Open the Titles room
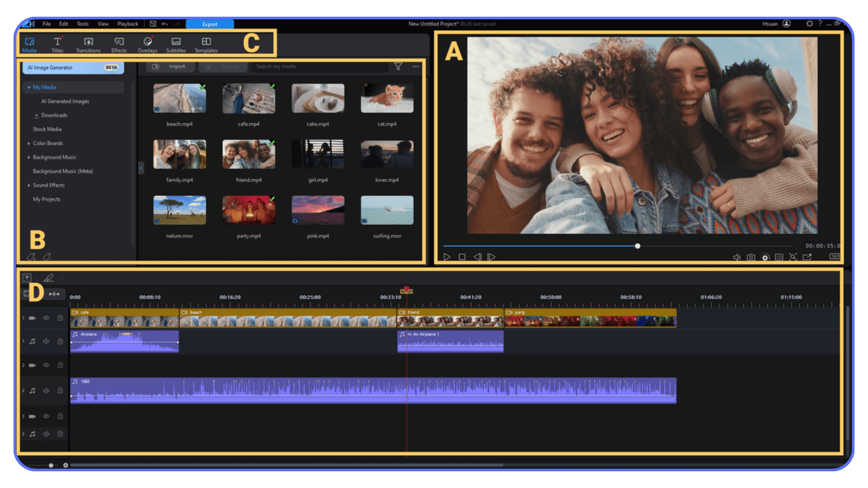The width and height of the screenshot is (868, 488). 57,44
